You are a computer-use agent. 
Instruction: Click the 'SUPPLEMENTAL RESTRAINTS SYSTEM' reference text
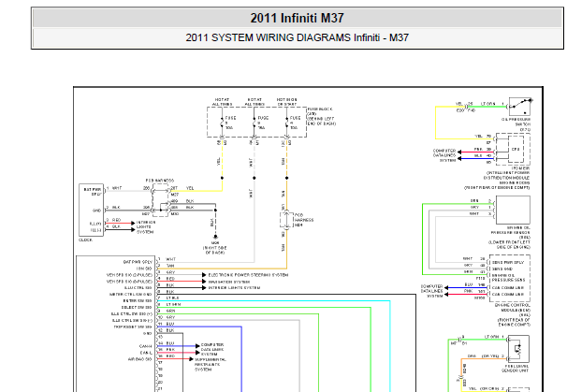[x=211, y=365]
